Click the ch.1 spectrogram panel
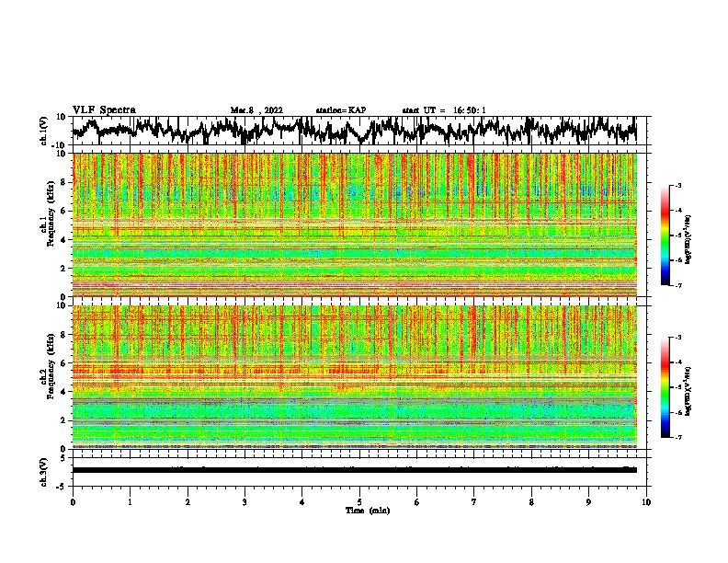Image resolution: width=728 pixels, height=563 pixels. [354, 224]
